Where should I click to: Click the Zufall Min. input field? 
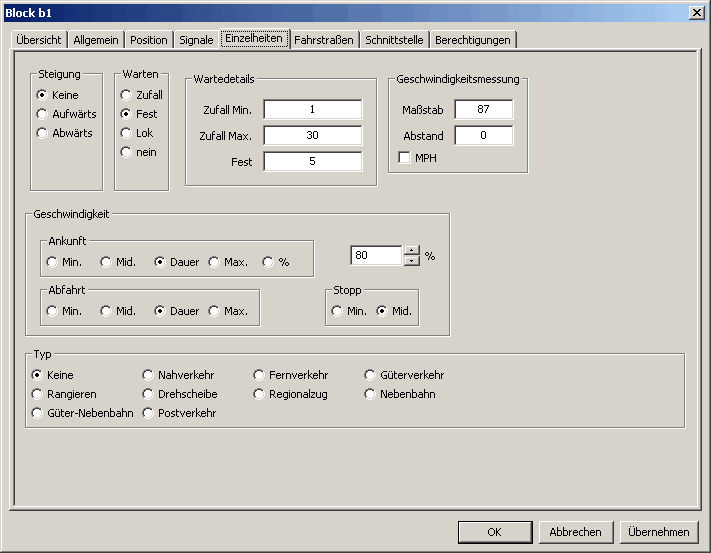click(313, 109)
